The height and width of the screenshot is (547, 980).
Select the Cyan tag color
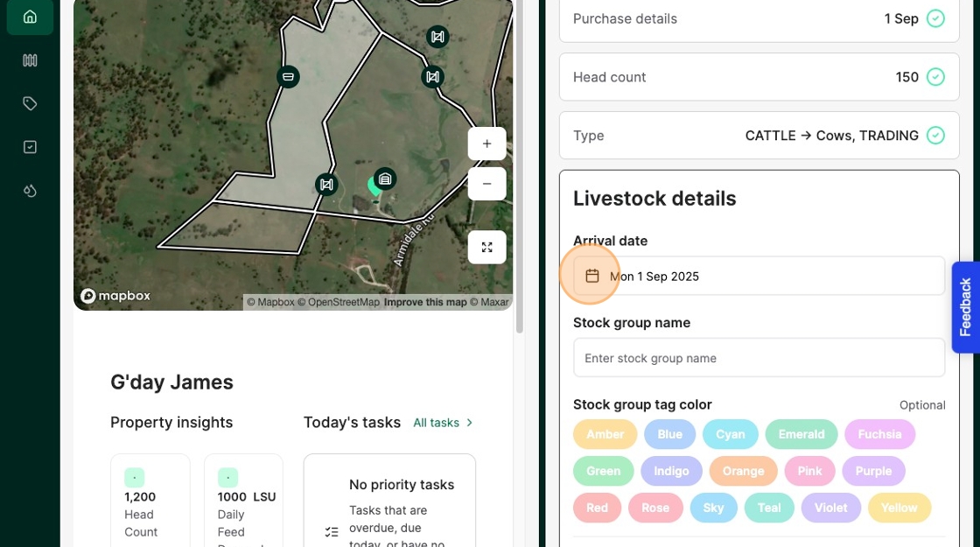point(730,434)
